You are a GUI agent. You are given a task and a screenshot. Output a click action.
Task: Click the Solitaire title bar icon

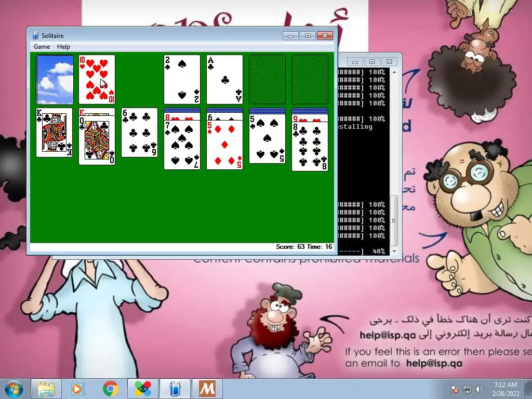[x=35, y=35]
